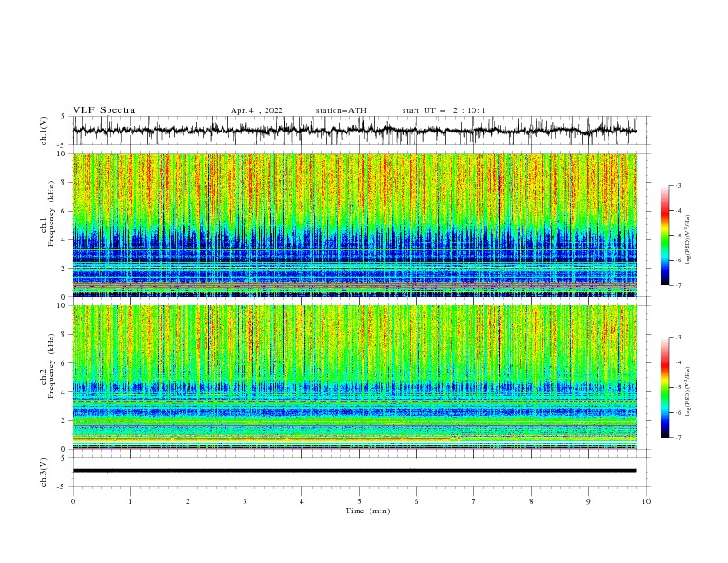
Task: Click the "0" tick on the time axis
Action: coord(73,501)
